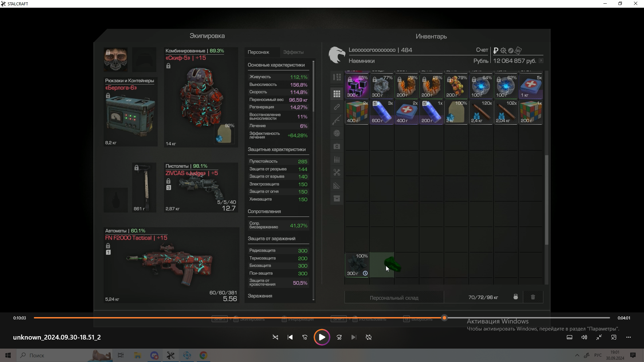Click the character stats panel scrollbar

[314, 86]
